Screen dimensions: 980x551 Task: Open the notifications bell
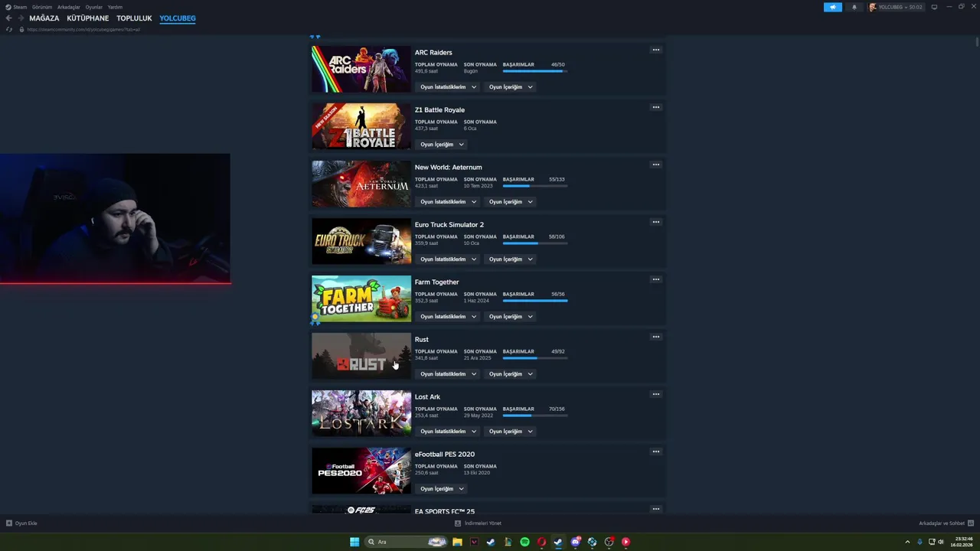click(x=854, y=7)
